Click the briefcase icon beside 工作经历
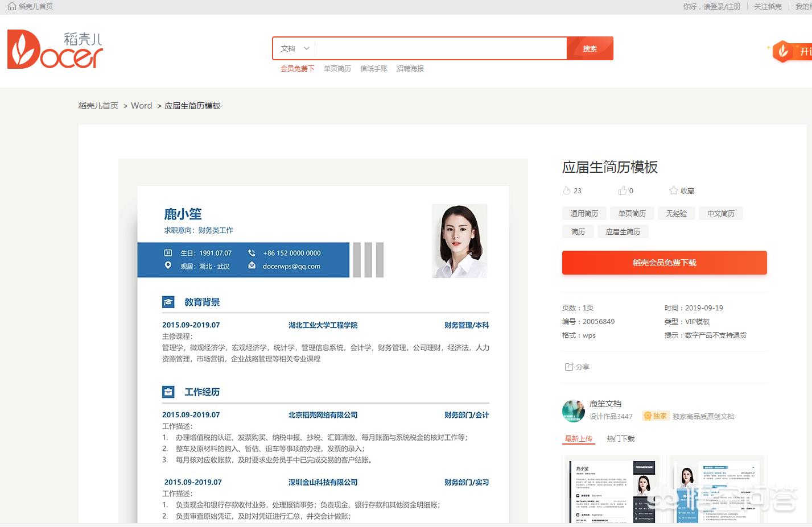The height and width of the screenshot is (527, 812). [168, 392]
